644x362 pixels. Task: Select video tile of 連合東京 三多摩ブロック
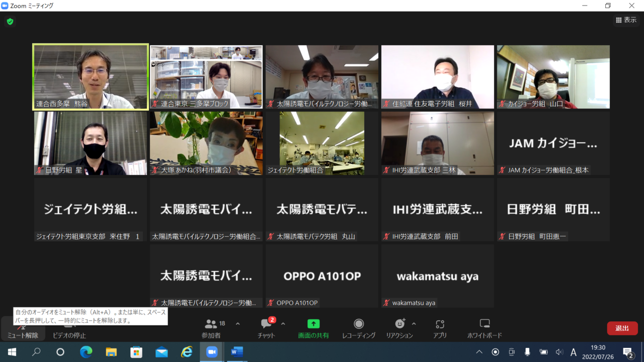(x=206, y=77)
